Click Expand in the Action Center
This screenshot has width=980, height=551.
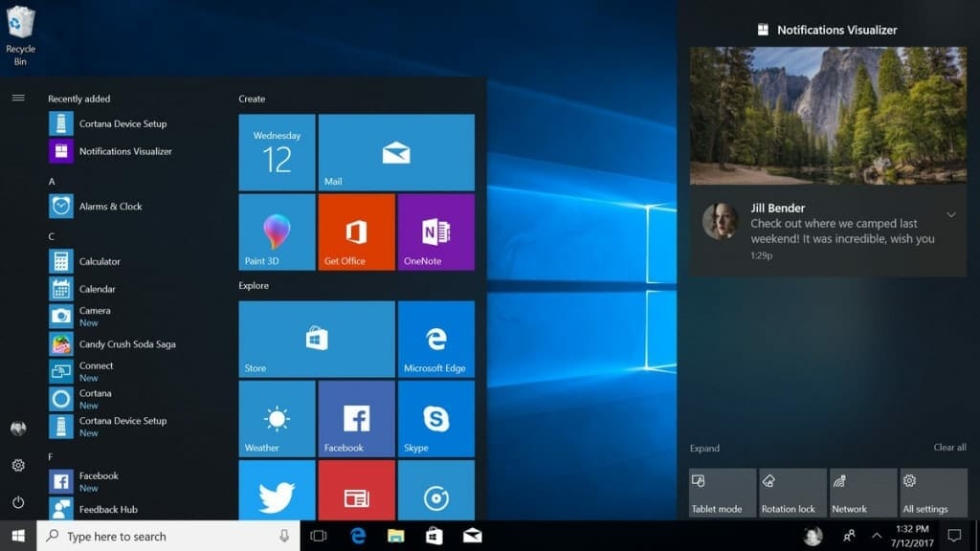click(x=705, y=447)
